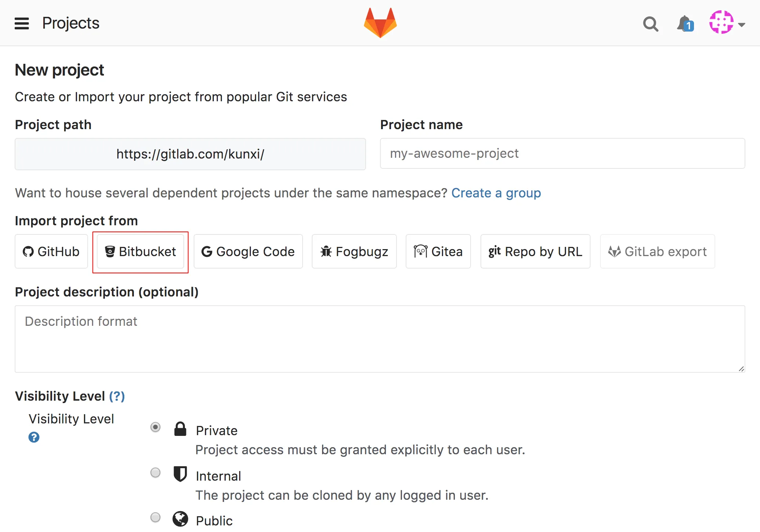
Task: Select the Public visibility radio button
Action: pos(156,517)
